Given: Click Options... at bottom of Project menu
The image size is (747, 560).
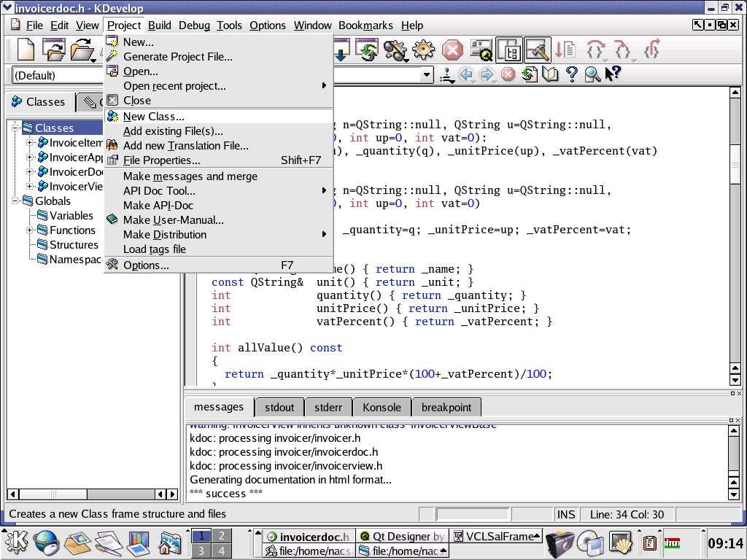Looking at the screenshot, I should (218, 265).
